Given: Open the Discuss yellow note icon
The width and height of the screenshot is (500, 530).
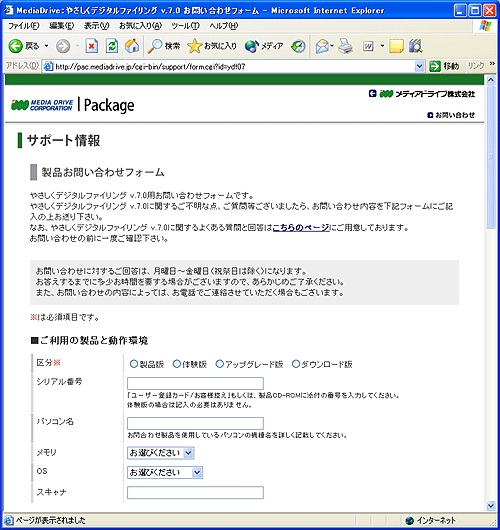Looking at the screenshot, I should 396,46.
